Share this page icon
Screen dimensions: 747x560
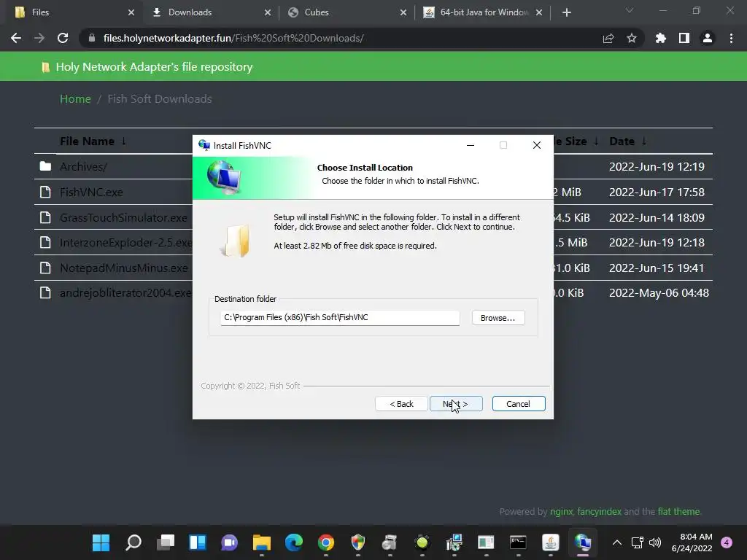(x=608, y=38)
